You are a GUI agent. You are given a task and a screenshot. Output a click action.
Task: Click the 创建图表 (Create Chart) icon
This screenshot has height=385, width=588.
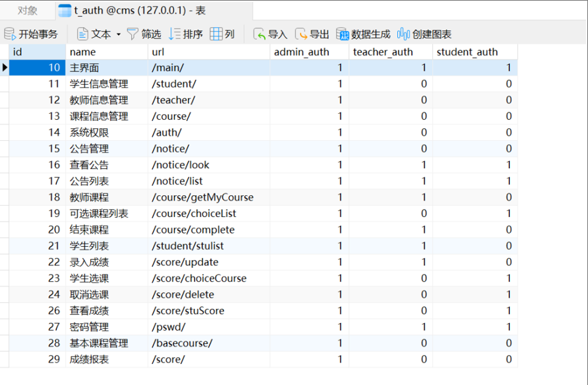pos(403,34)
